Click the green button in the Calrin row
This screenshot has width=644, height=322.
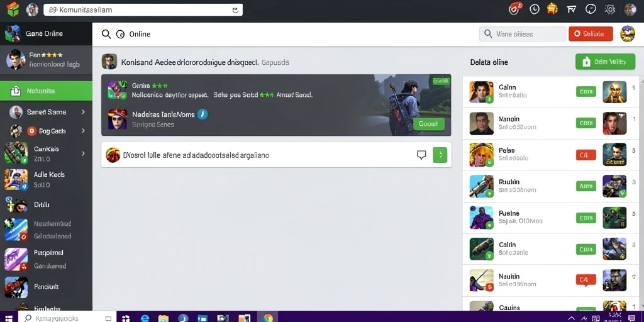coord(586,249)
